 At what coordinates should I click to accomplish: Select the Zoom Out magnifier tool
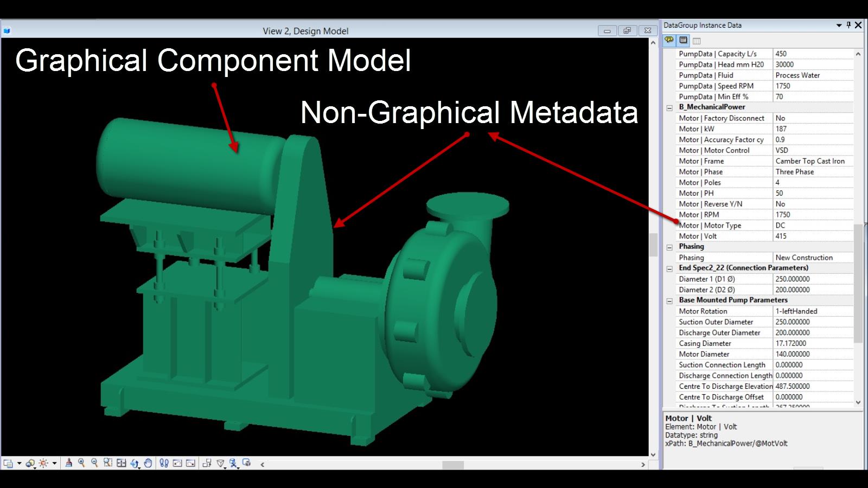click(94, 463)
